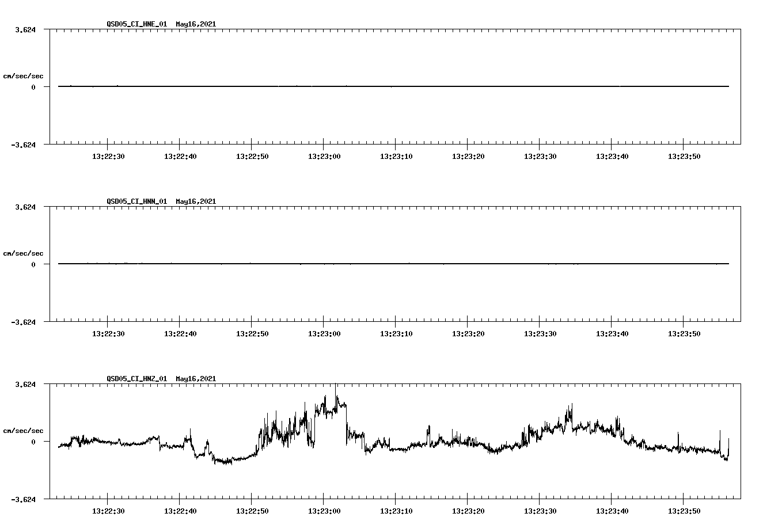This screenshot has height=532, width=782.
Task: Click the 13:22:40 label under the bottom plot
Action: (x=179, y=510)
